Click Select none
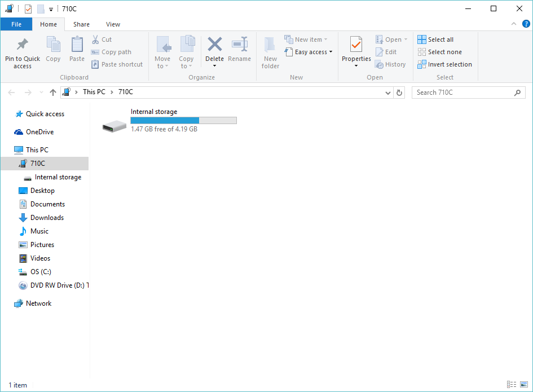The height and width of the screenshot is (392, 533). (439, 52)
